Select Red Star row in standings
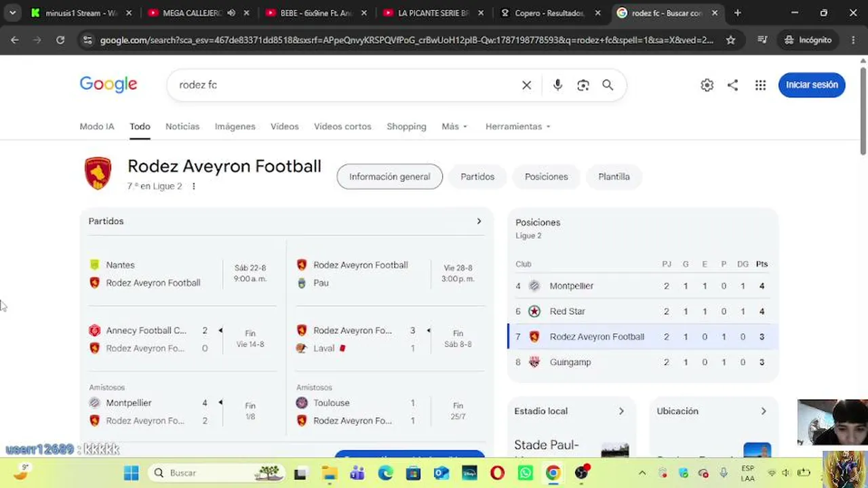Screen dimensions: 868x488 pos(643,311)
